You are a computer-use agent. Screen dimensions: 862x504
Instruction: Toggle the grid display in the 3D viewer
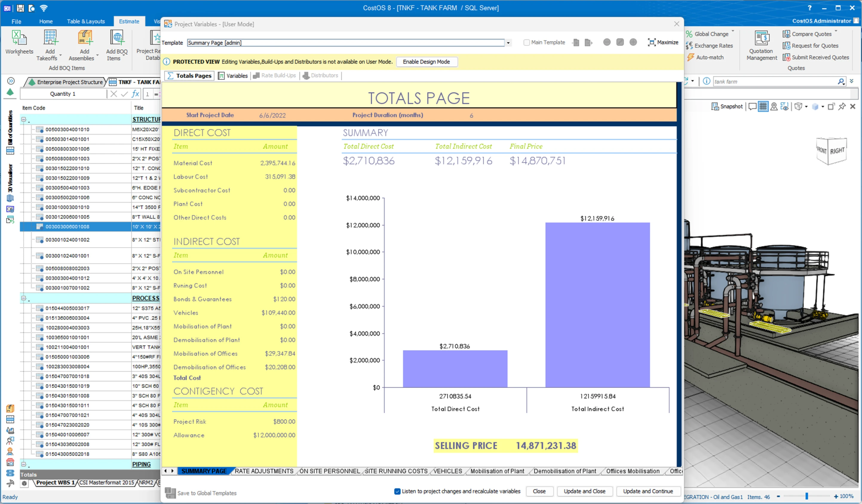[x=763, y=106]
